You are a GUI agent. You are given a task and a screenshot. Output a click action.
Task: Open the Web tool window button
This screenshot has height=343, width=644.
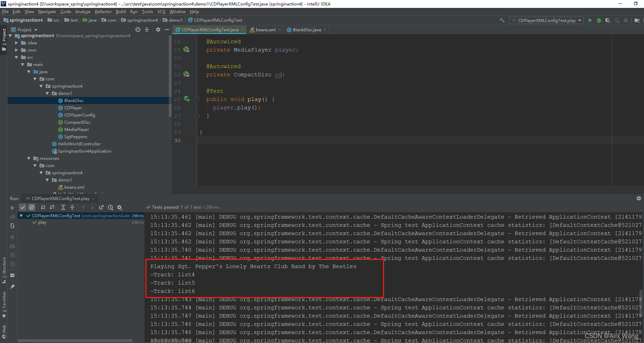tap(4, 331)
